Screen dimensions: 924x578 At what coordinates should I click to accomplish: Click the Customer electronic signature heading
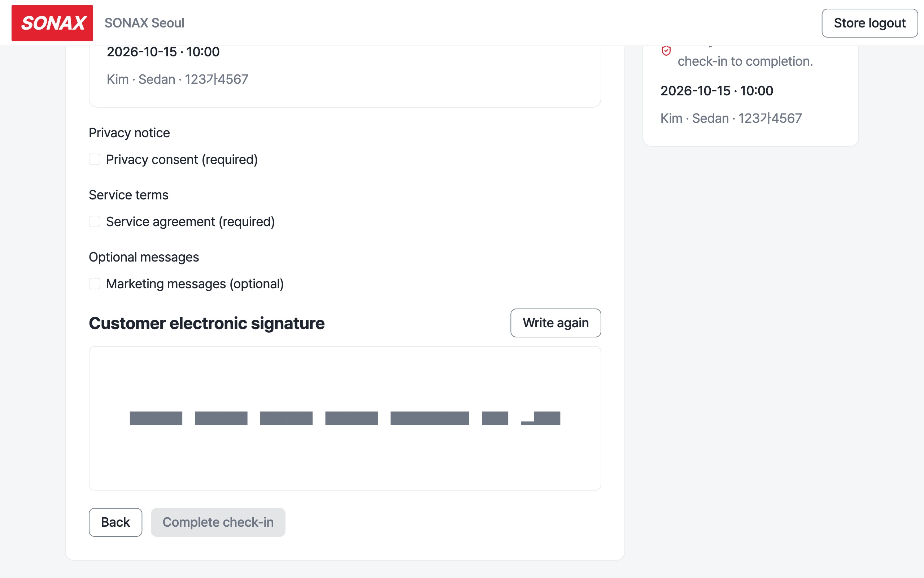point(206,323)
